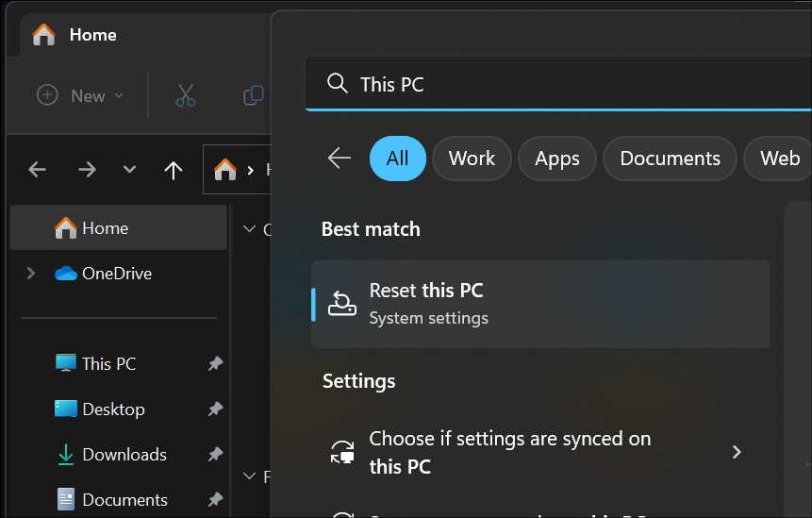Select the All search filter
This screenshot has height=518, width=812.
[x=398, y=159]
